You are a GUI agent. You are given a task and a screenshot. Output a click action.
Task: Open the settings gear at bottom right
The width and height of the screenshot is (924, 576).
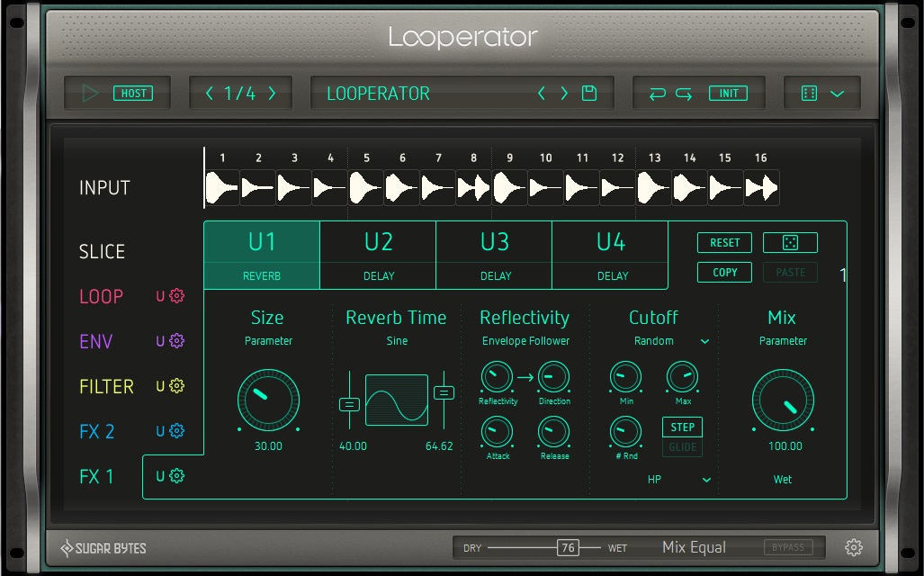pos(854,546)
